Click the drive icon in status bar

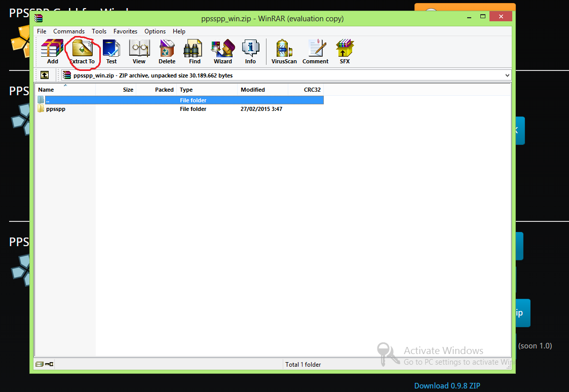tap(40, 364)
